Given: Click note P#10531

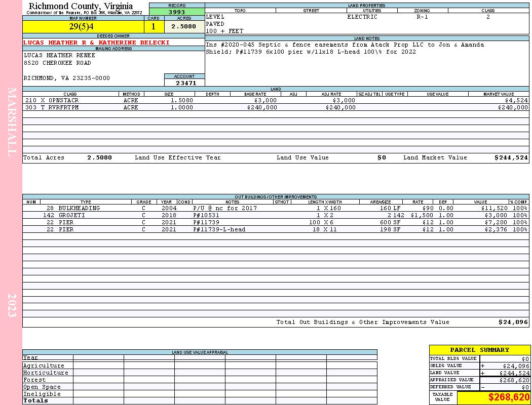Looking at the screenshot, I should pyautogui.click(x=206, y=216).
